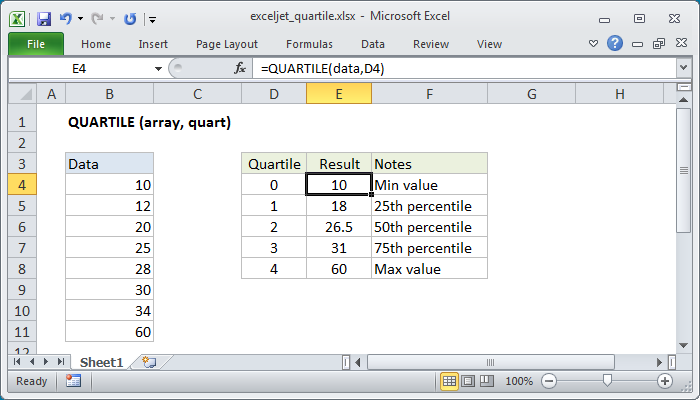This screenshot has height=400, width=700.
Task: Click the Save icon in Quick Access Toolbar
Action: [44, 19]
